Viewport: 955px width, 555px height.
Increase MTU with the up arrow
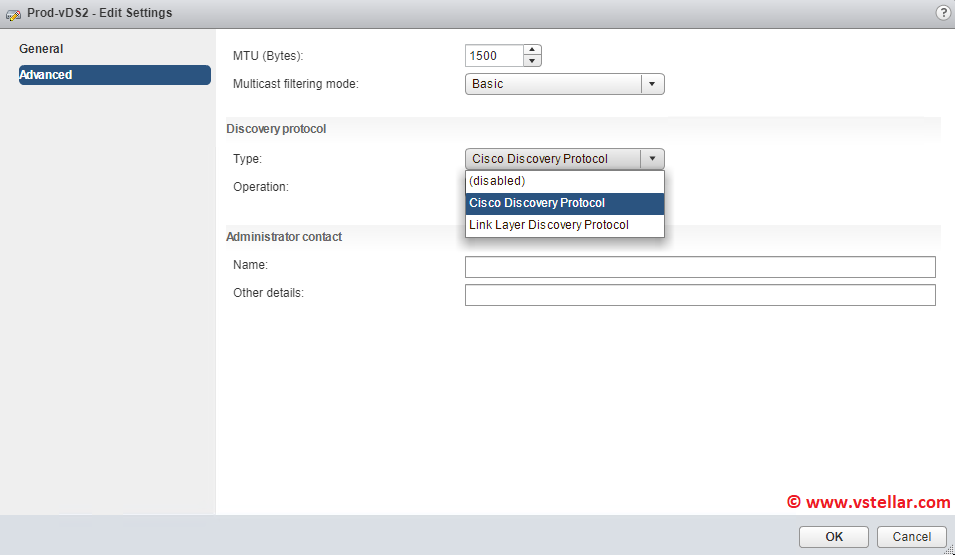coord(533,50)
